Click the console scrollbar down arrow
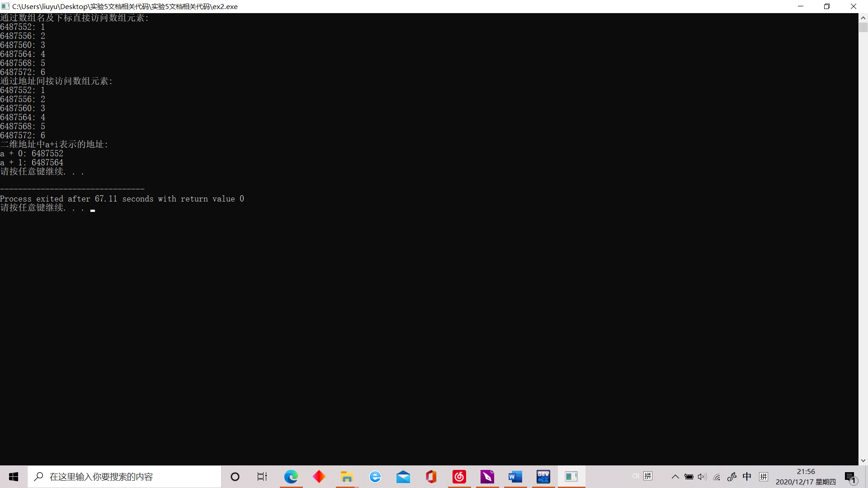Screen dimensions: 868x488 (x=863, y=460)
